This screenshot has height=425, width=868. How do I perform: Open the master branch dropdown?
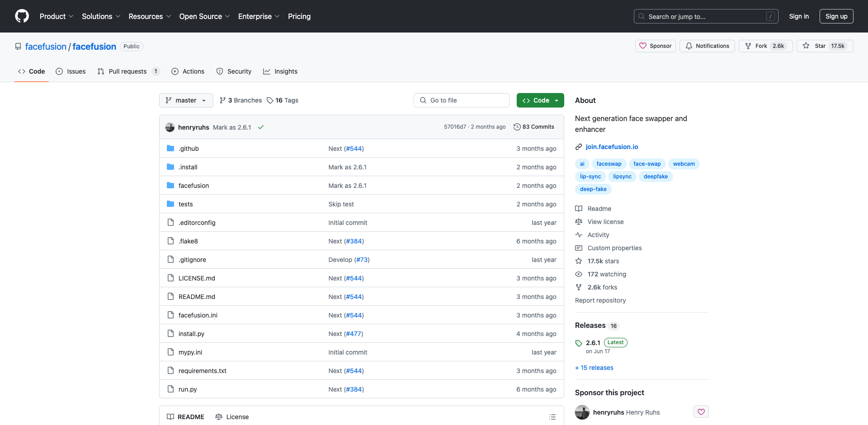click(x=186, y=100)
